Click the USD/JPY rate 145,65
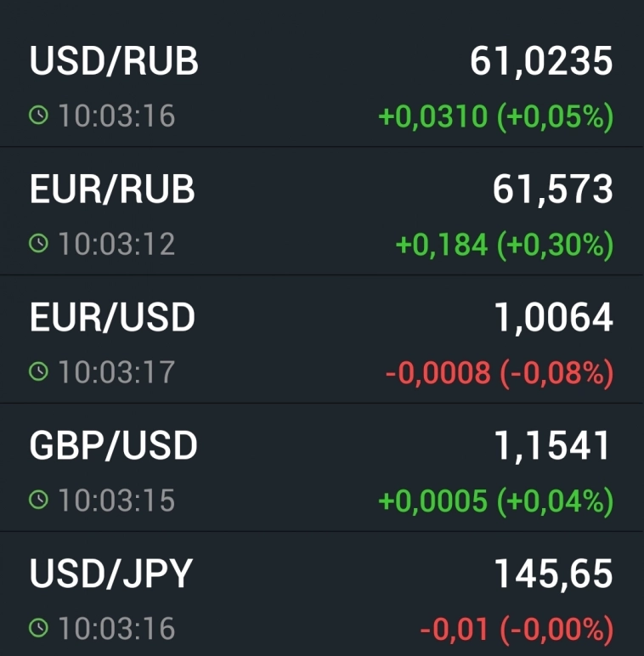This screenshot has width=644, height=656. point(553,574)
